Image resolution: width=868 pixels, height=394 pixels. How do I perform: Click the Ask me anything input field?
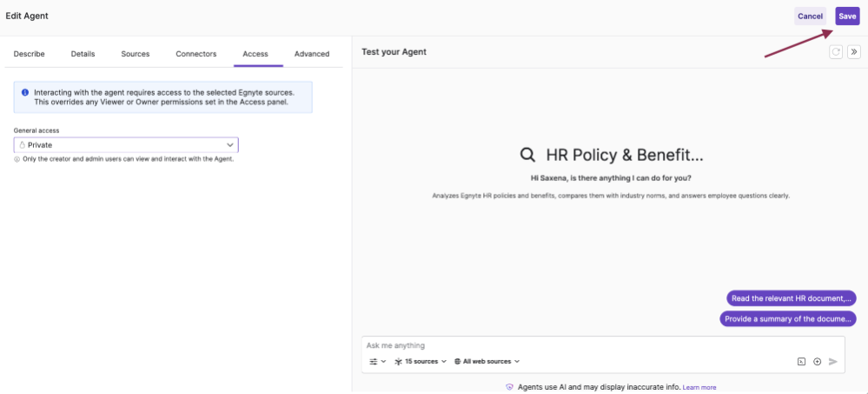coord(603,345)
